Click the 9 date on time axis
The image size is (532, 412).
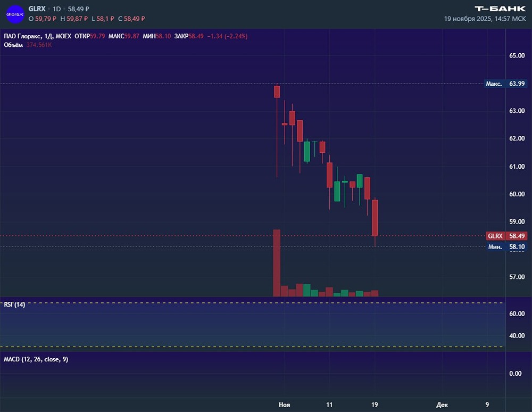pos(487,405)
